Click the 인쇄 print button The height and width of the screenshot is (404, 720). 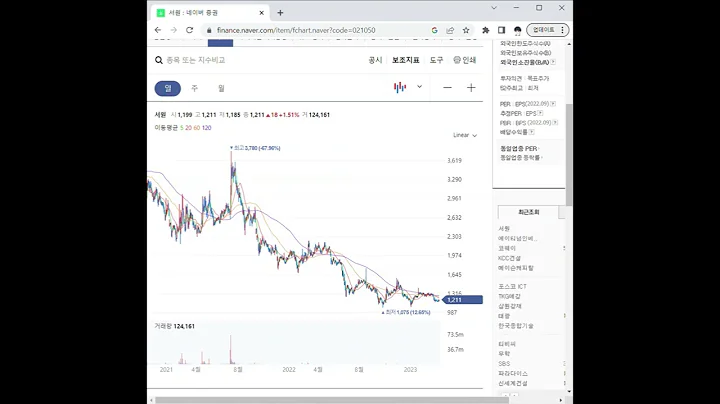tap(465, 60)
